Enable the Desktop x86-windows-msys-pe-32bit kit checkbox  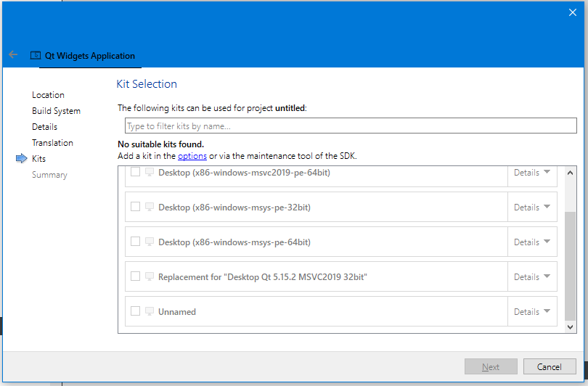pyautogui.click(x=135, y=207)
